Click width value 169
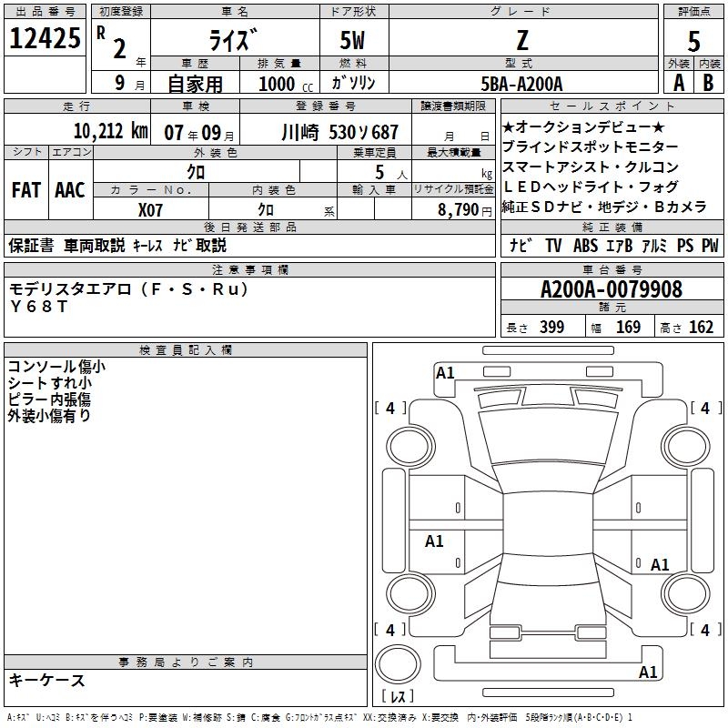This screenshot has height=728, width=728. pos(628,328)
